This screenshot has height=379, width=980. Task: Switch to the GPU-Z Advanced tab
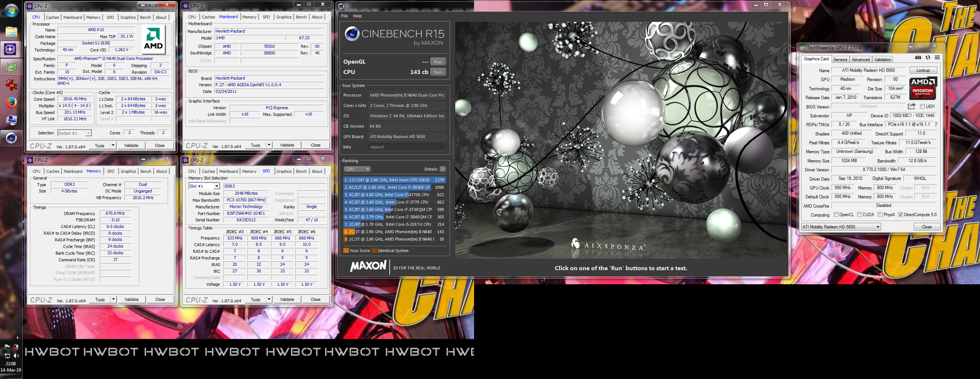(x=860, y=59)
